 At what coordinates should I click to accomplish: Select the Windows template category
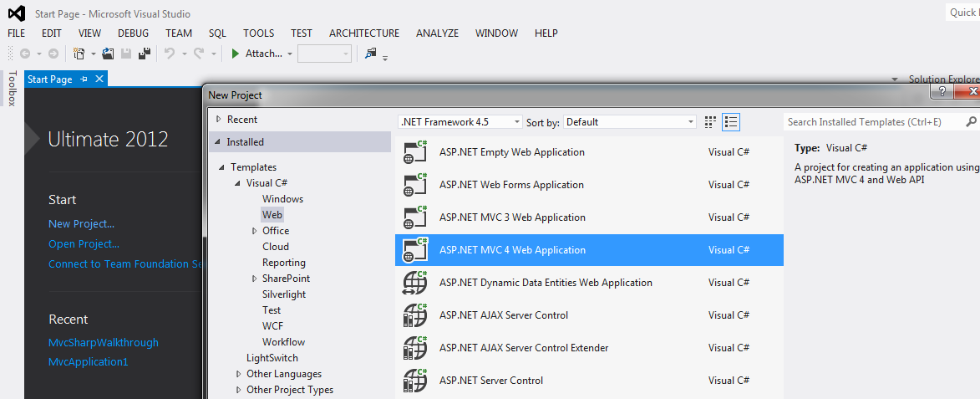(282, 199)
